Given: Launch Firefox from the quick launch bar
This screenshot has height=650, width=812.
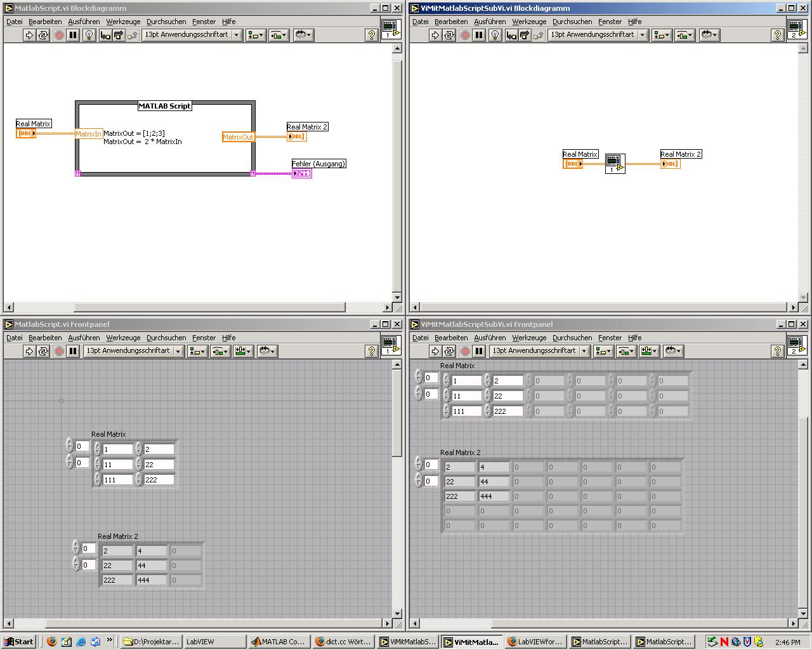Looking at the screenshot, I should (x=52, y=642).
